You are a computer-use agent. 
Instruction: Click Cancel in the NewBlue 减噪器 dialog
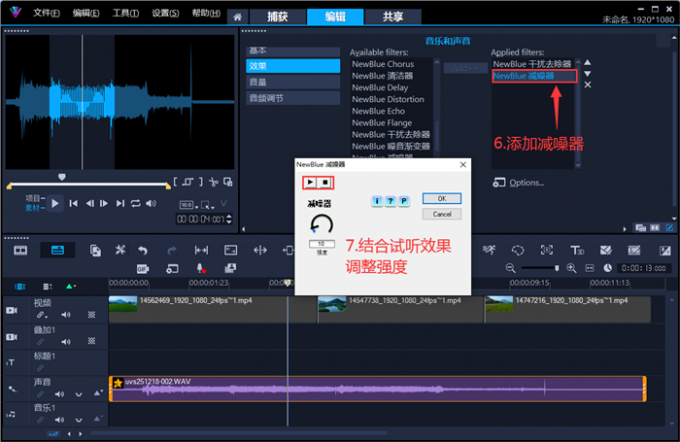441,214
